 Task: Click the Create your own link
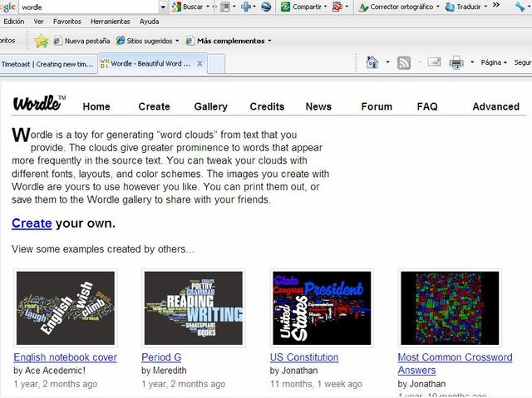tap(32, 224)
